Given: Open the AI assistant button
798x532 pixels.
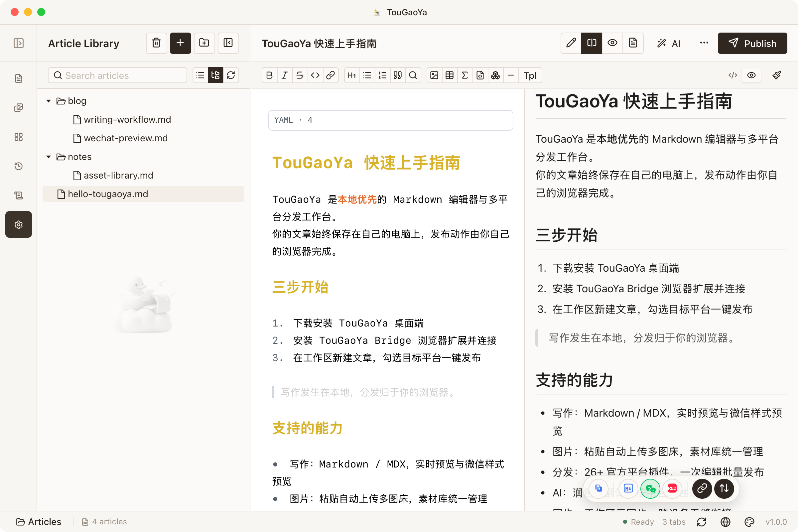Looking at the screenshot, I should (x=669, y=43).
